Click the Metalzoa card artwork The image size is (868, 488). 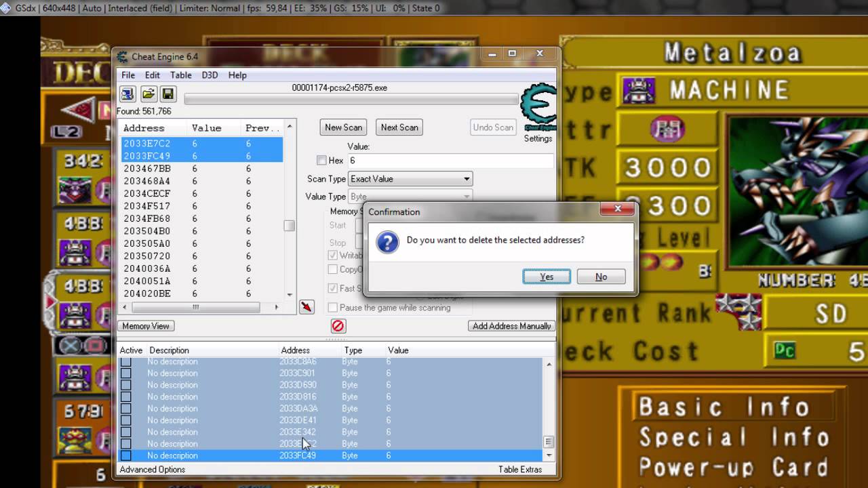(797, 191)
